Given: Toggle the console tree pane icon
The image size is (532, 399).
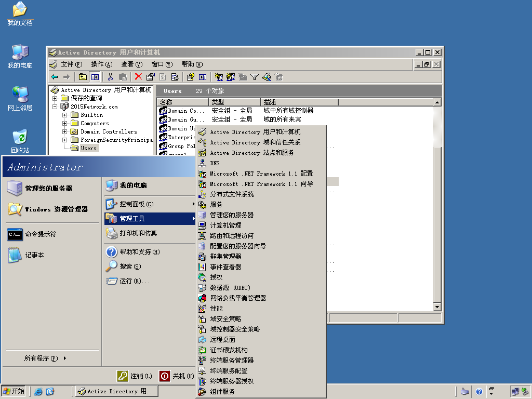Looking at the screenshot, I should [95, 77].
